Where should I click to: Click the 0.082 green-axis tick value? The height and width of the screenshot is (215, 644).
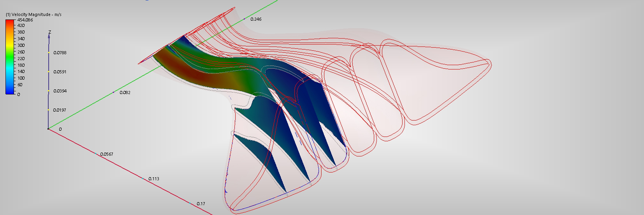[x=125, y=92]
